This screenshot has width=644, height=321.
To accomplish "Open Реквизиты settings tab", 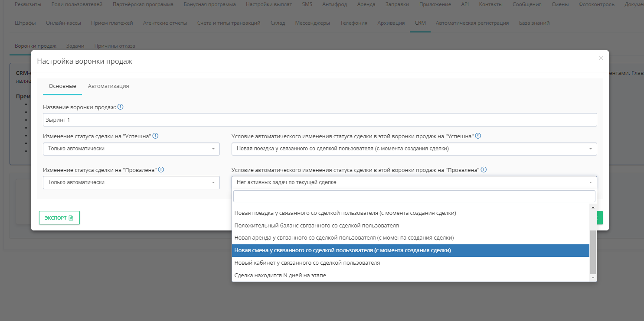I will 28,4.
